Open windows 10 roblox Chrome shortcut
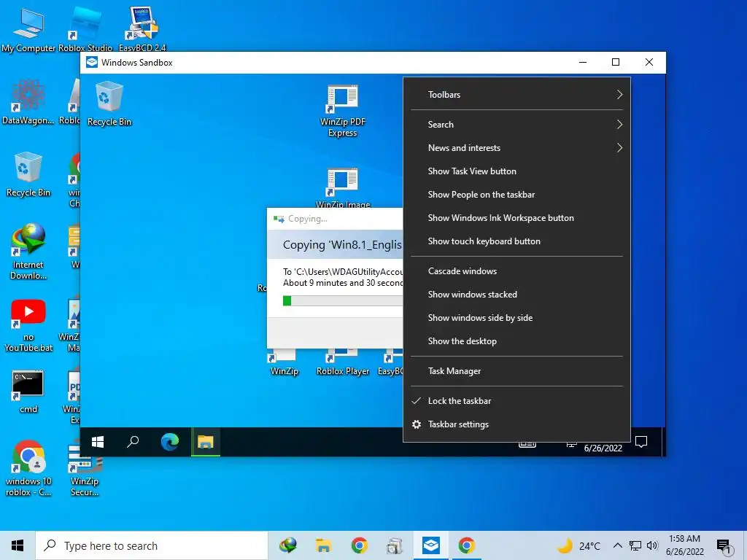747x560 pixels. coord(28,467)
